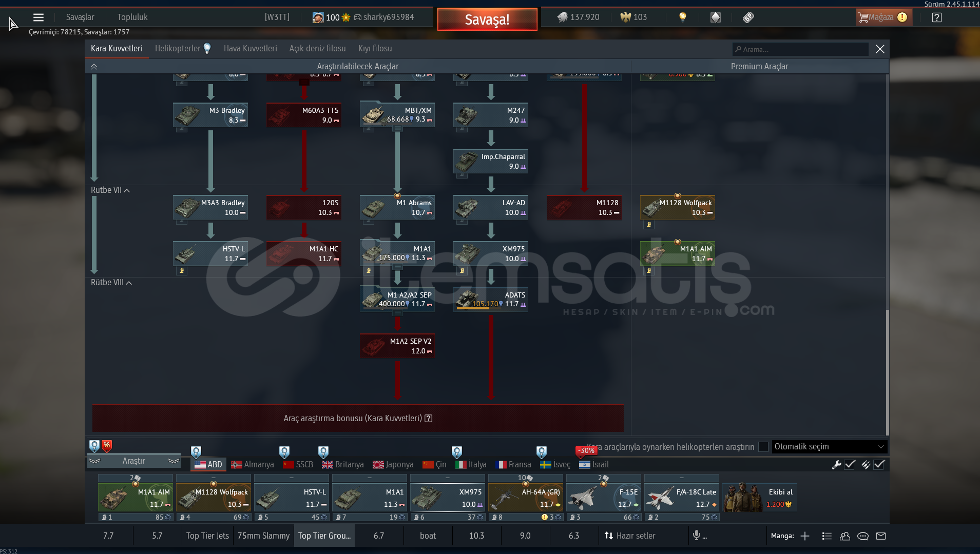The width and height of the screenshot is (980, 554).
Task: Switch to the Hava Kuvvetleri tab
Action: click(x=250, y=49)
